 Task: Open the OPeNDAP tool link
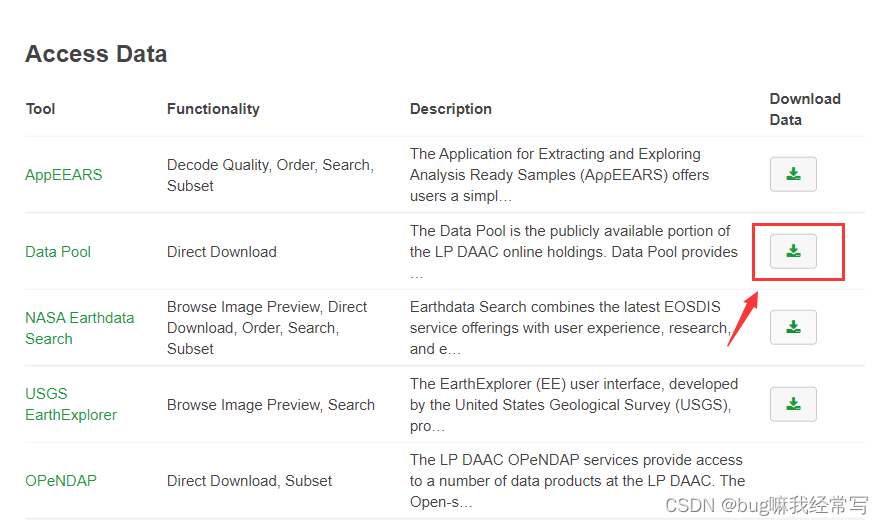[x=61, y=480]
